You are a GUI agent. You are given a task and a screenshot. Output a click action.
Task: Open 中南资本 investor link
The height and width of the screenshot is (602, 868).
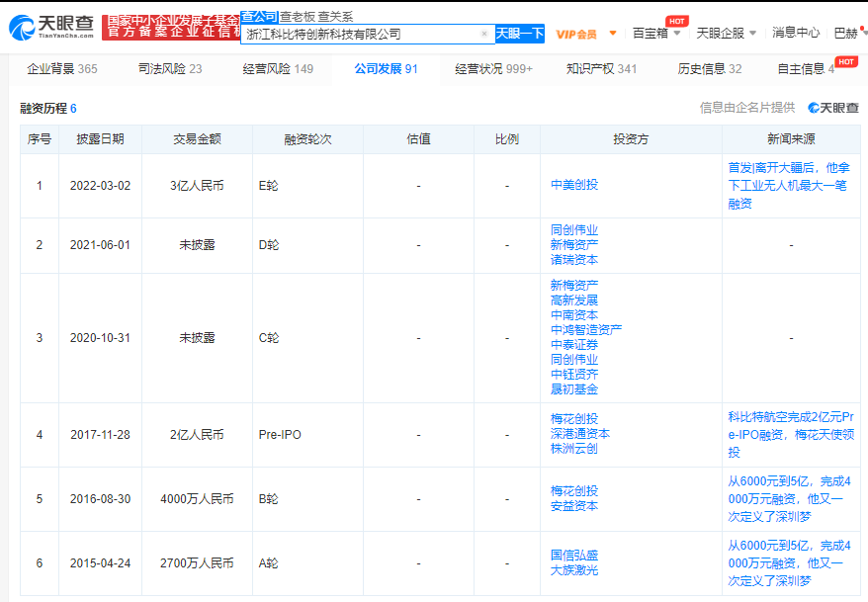[x=574, y=314]
